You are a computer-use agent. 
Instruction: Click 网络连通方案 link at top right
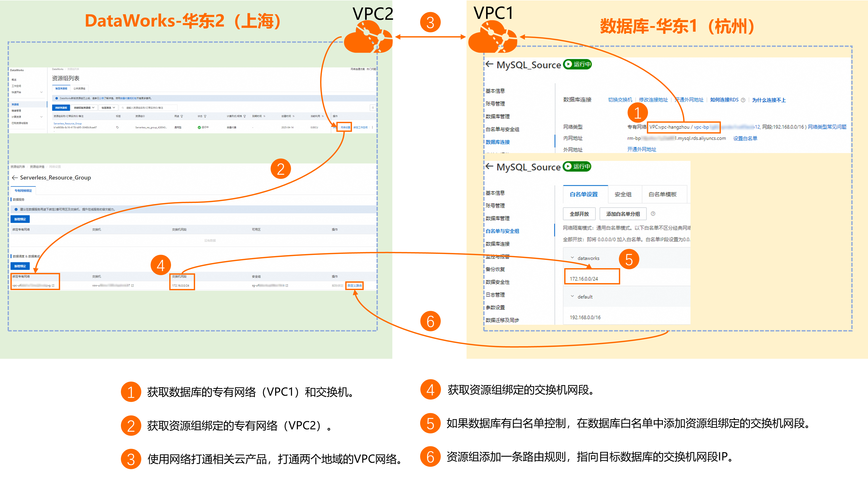point(358,69)
